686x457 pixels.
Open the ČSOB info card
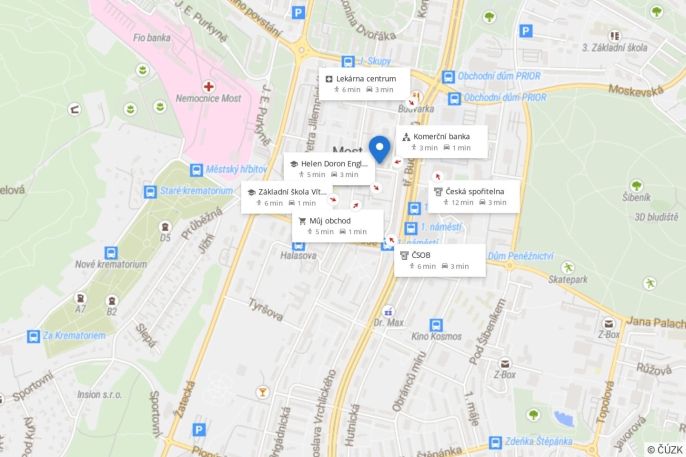point(440,260)
